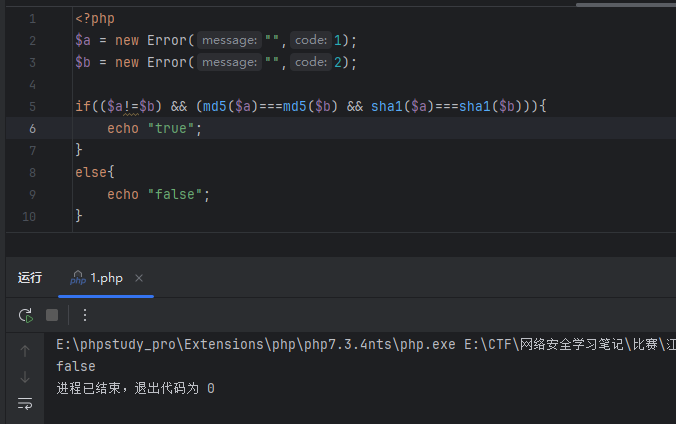Click the up arrow in console gutter
The height and width of the screenshot is (424, 676).
(x=25, y=351)
